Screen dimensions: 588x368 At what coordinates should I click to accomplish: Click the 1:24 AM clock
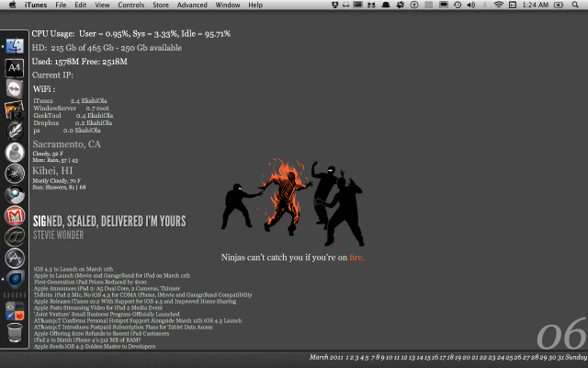coord(535,5)
